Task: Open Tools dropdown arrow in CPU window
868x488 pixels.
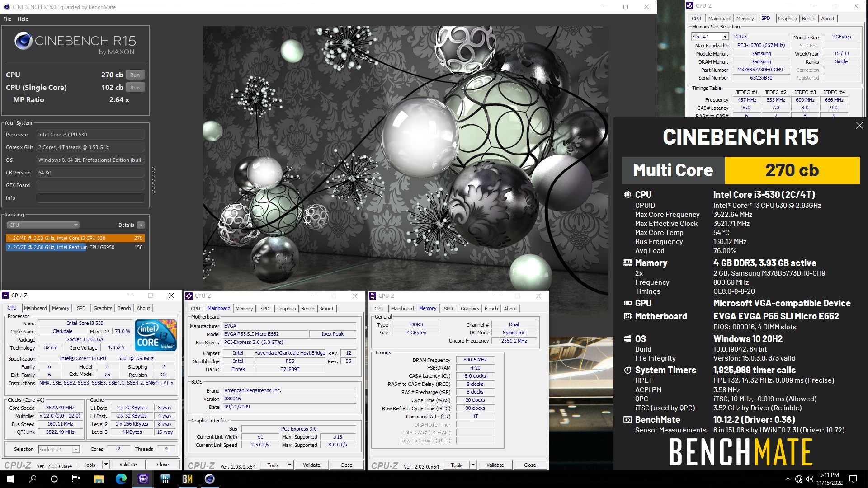Action: click(106, 465)
